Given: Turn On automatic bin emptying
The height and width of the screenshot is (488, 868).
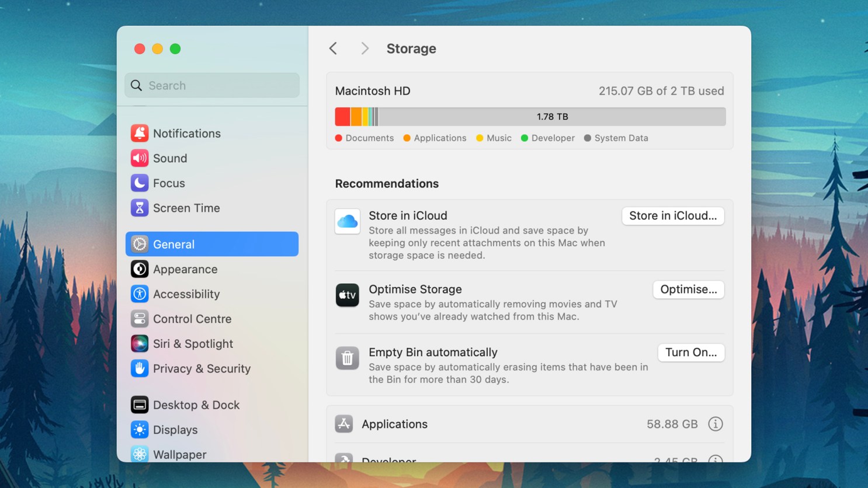Looking at the screenshot, I should tap(691, 353).
